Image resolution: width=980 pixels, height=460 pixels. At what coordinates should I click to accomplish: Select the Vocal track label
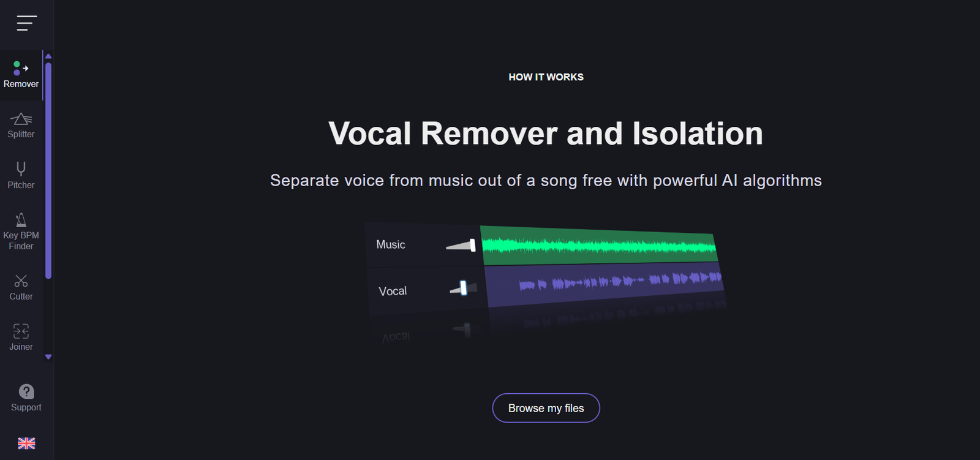pyautogui.click(x=393, y=292)
